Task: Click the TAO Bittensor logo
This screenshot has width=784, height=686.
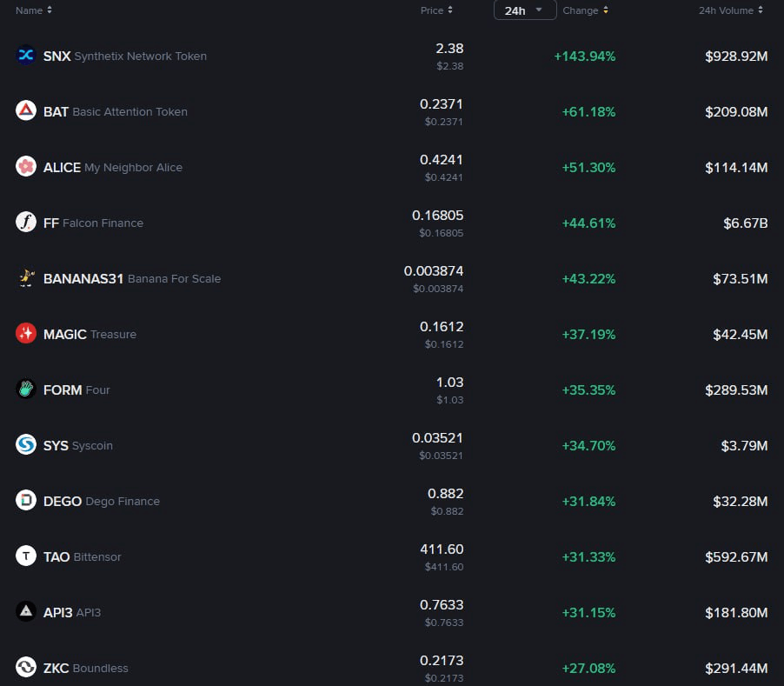Action: [x=26, y=556]
